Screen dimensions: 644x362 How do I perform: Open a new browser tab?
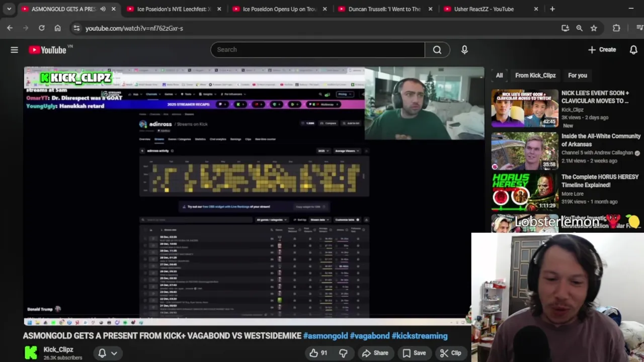point(552,9)
